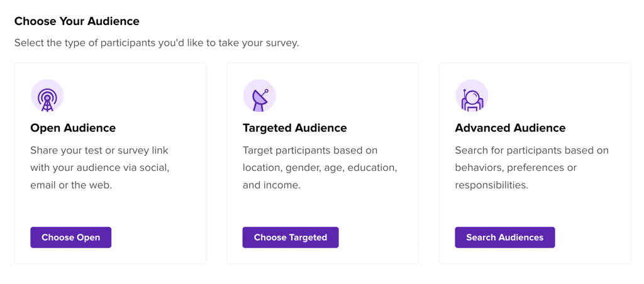Screen dimensions: 644x284
Task: Click the "and income." text
Action: [272, 185]
